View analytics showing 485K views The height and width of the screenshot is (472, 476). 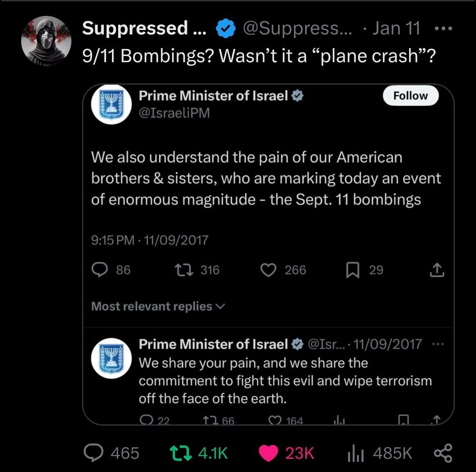pyautogui.click(x=355, y=453)
